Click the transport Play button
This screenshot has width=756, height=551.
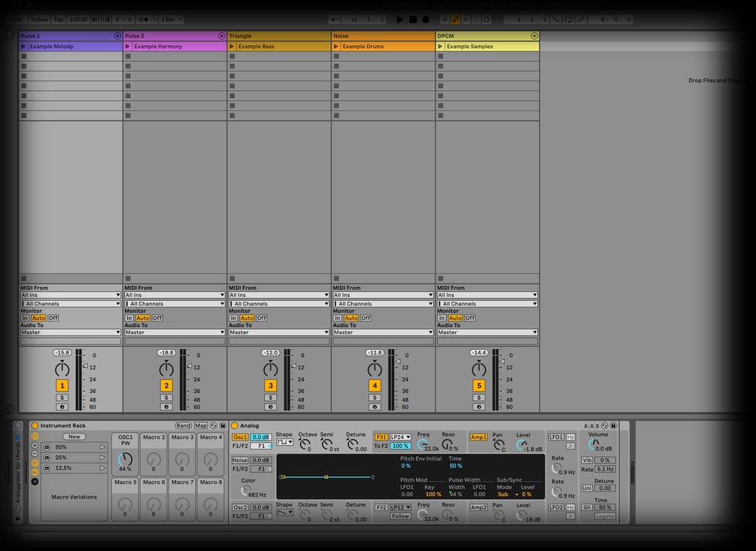pos(400,20)
